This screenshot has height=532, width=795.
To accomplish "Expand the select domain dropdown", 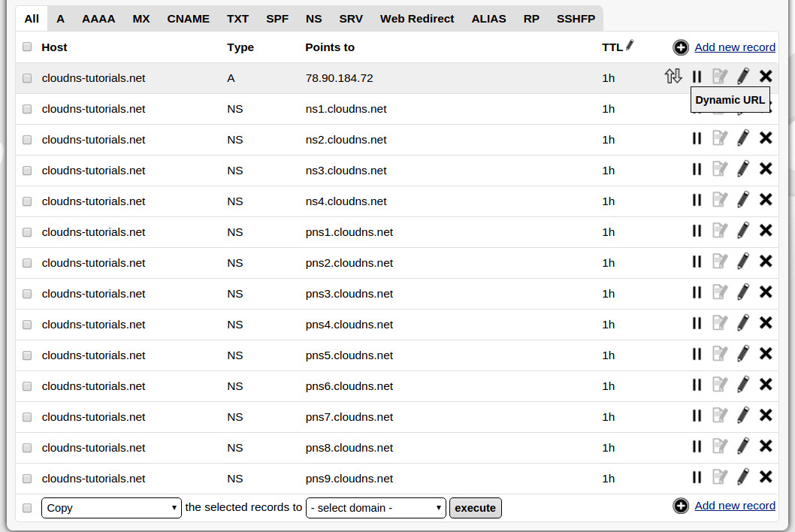I will click(x=376, y=508).
